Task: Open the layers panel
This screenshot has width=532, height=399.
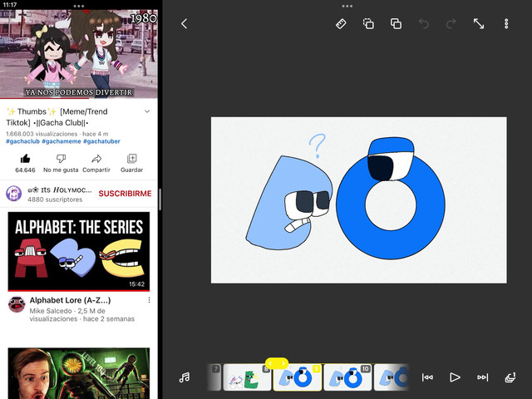Action: point(510,377)
